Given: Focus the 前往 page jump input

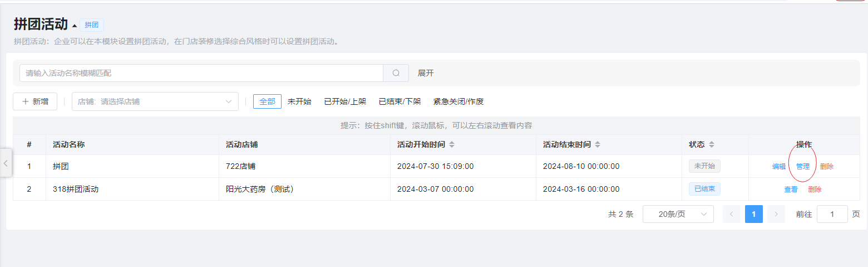Looking at the screenshot, I should pos(832,214).
